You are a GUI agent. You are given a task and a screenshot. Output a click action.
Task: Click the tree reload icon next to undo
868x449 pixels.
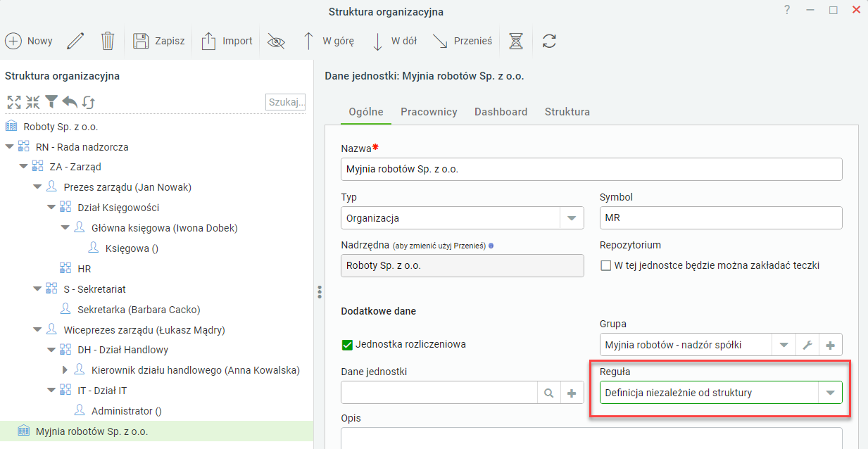88,102
